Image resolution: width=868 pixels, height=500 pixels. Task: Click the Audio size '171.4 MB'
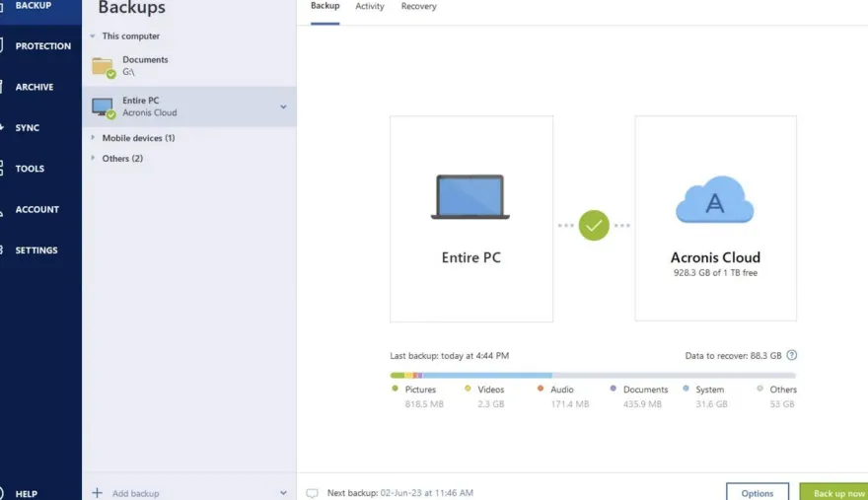[x=570, y=404]
